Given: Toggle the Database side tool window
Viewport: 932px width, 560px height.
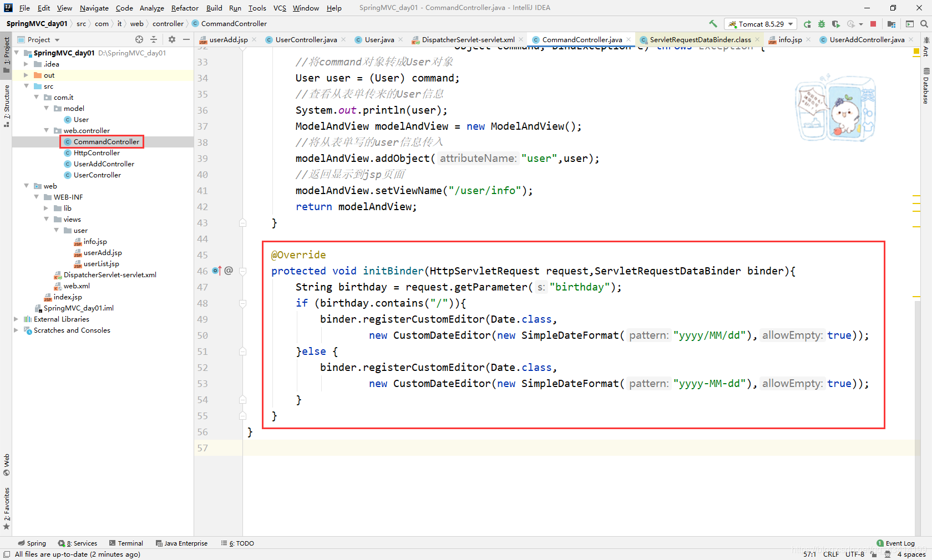Looking at the screenshot, I should (x=926, y=86).
